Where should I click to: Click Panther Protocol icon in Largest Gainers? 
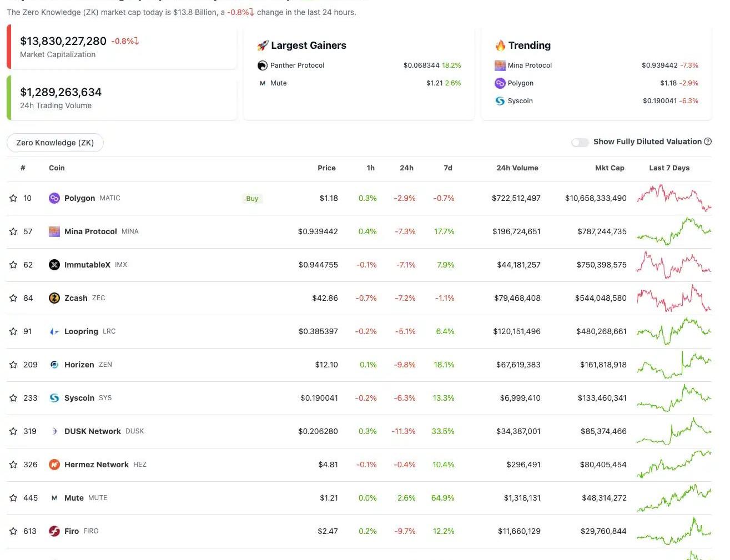[263, 65]
